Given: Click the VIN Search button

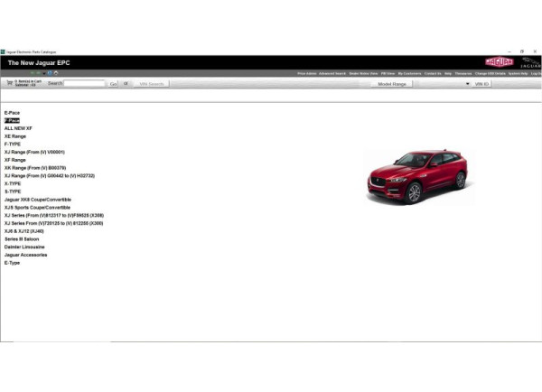Looking at the screenshot, I should click(151, 84).
